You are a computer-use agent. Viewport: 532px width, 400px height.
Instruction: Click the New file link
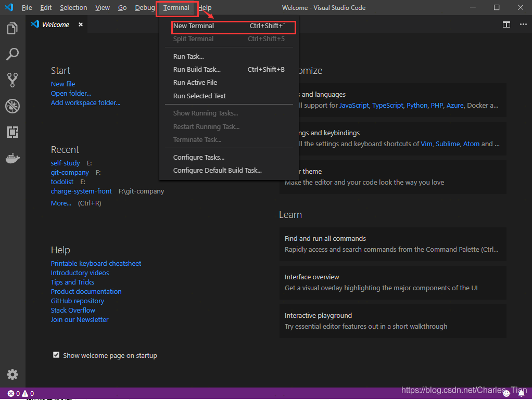click(63, 84)
